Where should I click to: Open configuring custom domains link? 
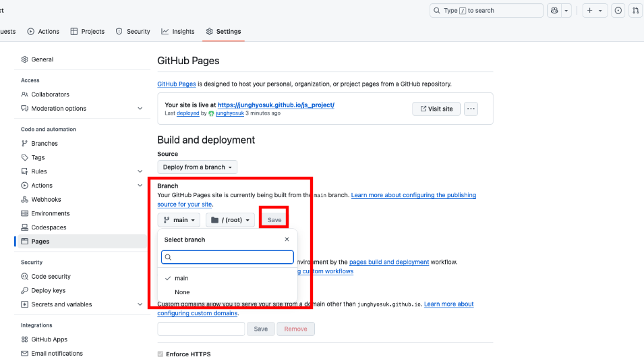coord(198,313)
